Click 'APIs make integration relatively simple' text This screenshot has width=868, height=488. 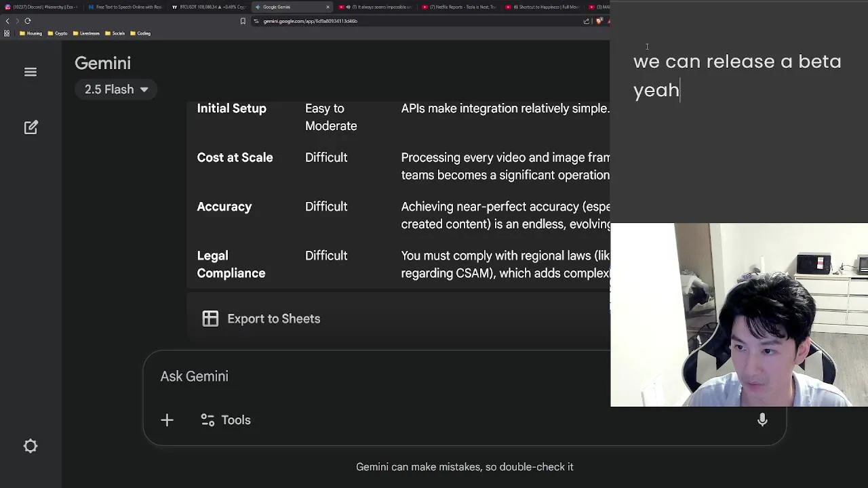point(505,108)
